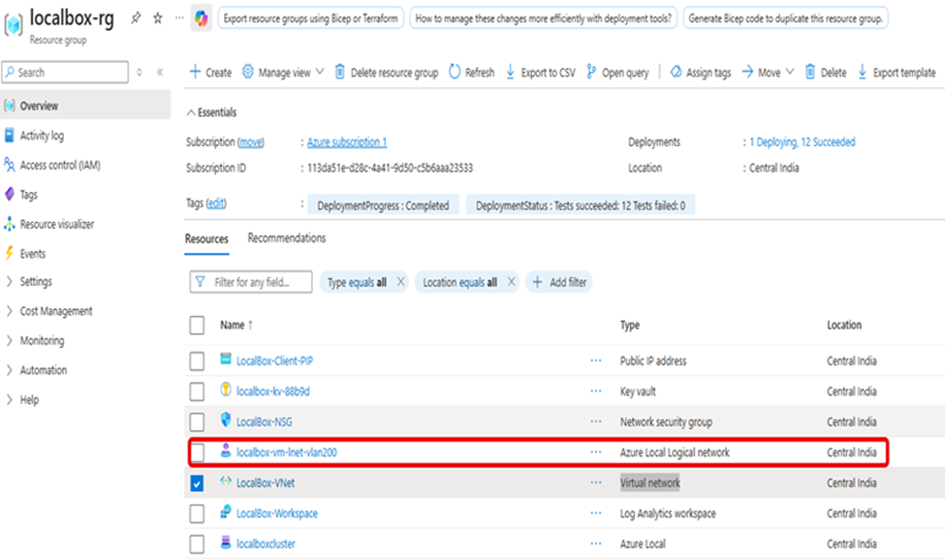The height and width of the screenshot is (560, 945).
Task: Remove the Location equals all filter
Action: click(x=511, y=282)
